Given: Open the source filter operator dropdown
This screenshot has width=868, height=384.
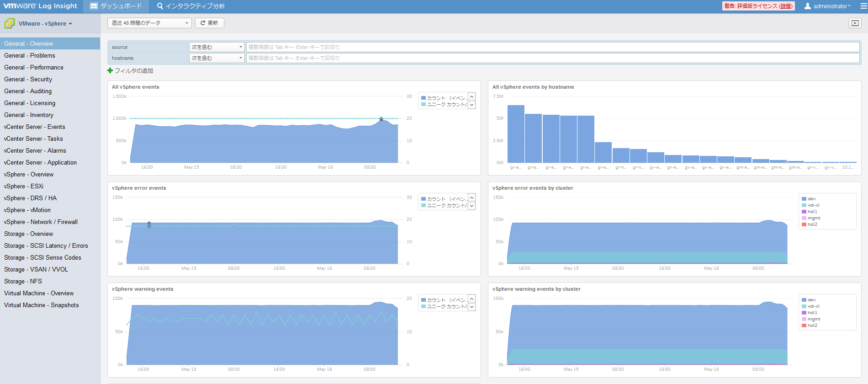Looking at the screenshot, I should 217,47.
